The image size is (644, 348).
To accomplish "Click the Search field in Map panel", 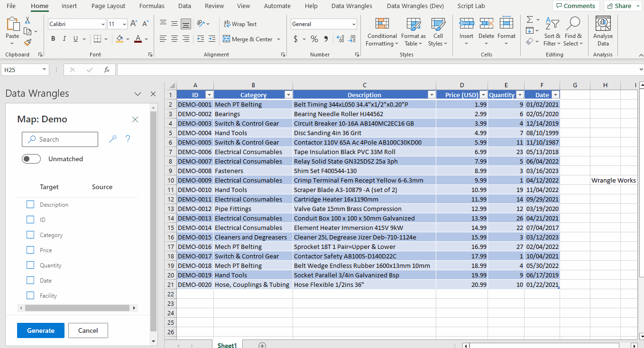I will (60, 139).
